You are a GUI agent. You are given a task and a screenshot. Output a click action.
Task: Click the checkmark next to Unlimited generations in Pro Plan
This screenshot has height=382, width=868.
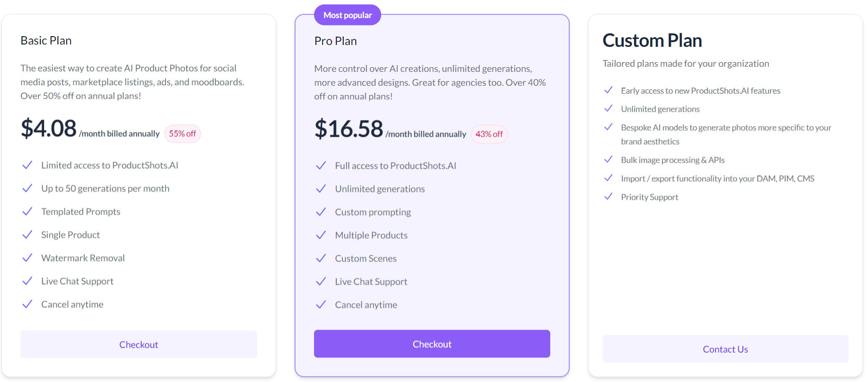(x=321, y=188)
